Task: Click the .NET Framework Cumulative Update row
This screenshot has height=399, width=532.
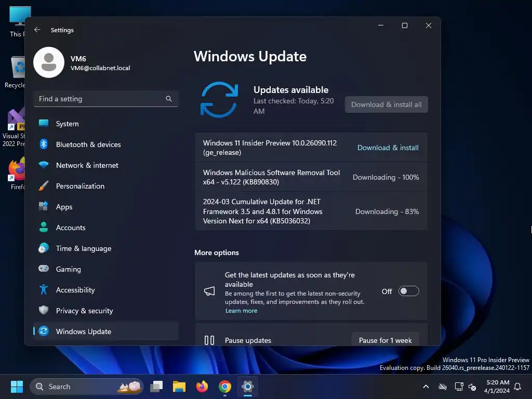Action: tap(311, 211)
